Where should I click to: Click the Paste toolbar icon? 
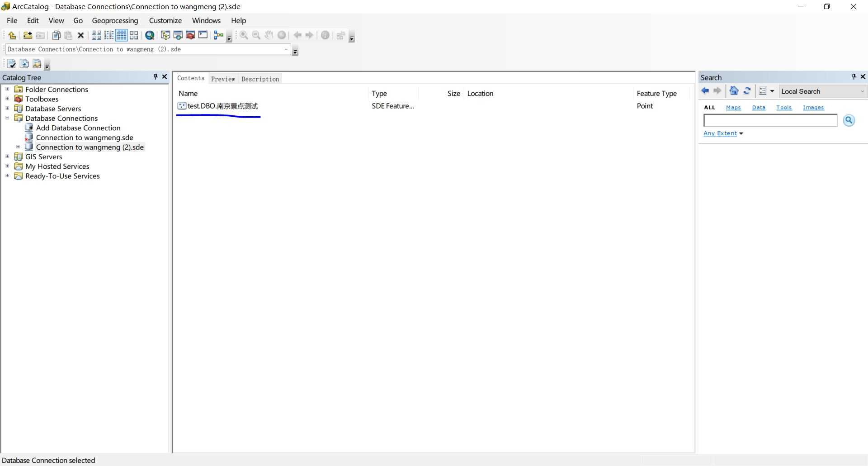68,35
